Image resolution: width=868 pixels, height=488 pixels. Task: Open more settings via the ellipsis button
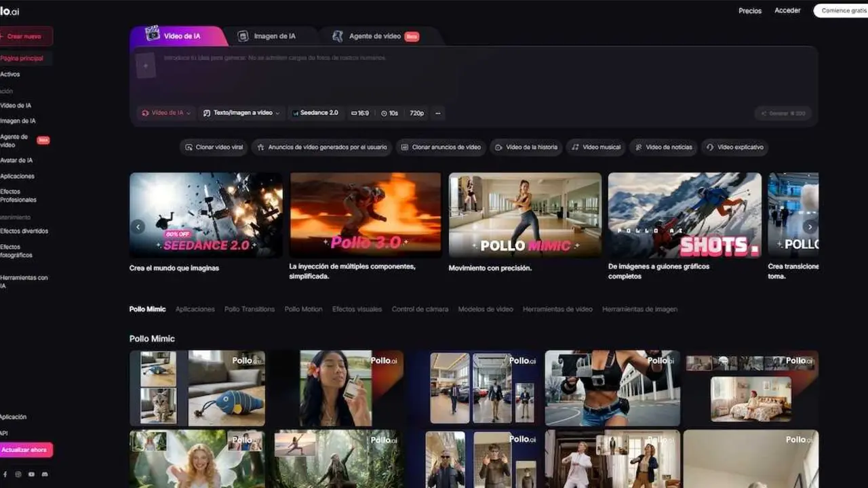coord(437,113)
